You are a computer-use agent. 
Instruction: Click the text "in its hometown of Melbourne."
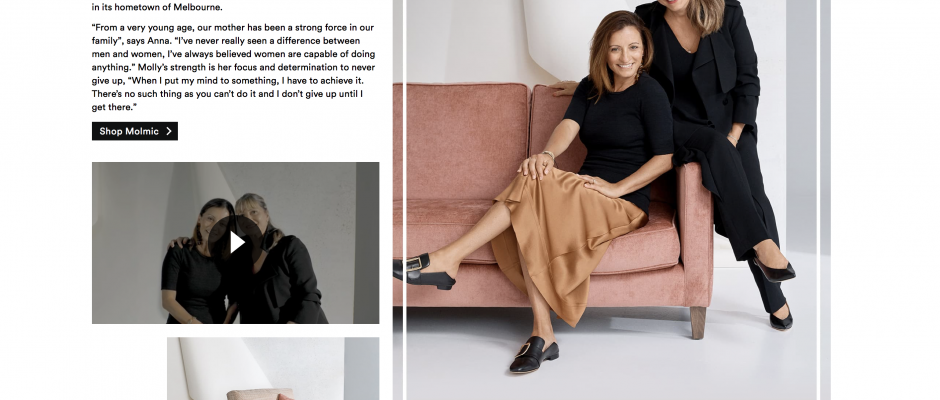click(x=157, y=8)
